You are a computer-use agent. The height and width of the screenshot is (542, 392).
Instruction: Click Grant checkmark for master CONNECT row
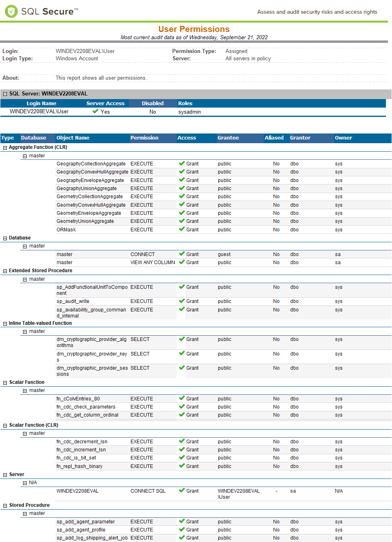[182, 254]
